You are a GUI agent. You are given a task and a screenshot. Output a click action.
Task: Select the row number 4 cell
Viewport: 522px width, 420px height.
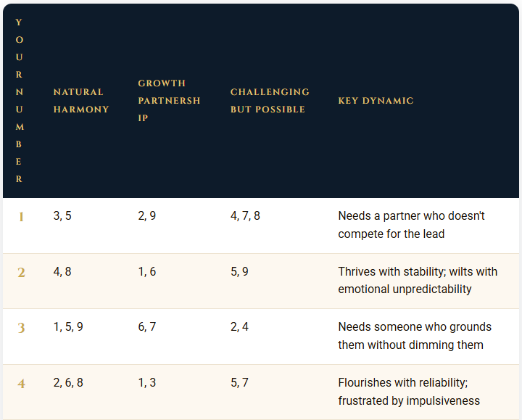click(21, 384)
